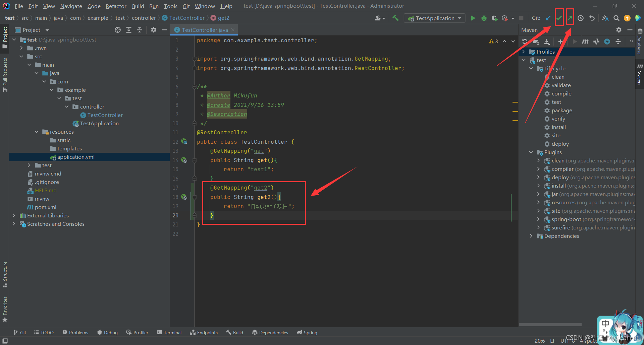Collapse all in Project panel
Screen dimensions: 644x345
coord(140,30)
